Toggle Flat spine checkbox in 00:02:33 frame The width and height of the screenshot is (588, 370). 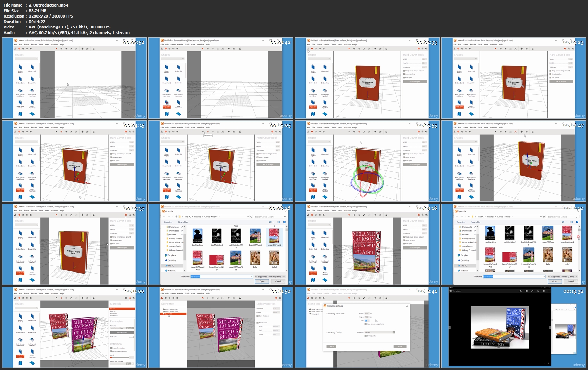404,78
